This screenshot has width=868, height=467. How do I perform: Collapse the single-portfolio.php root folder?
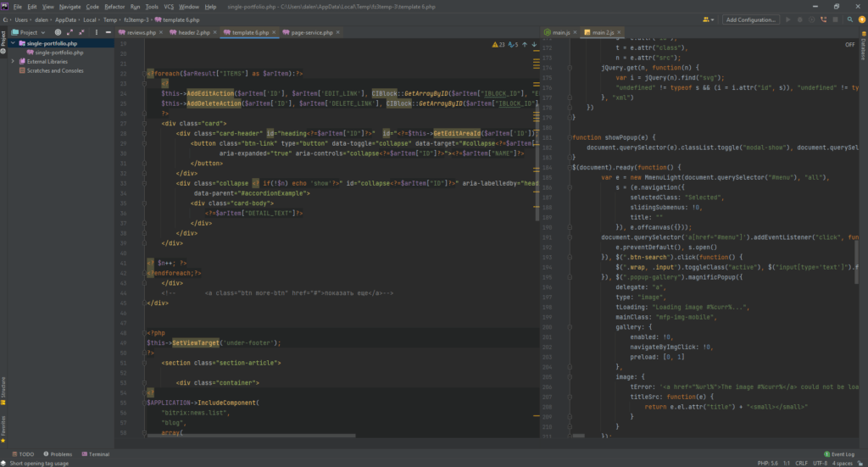coord(13,42)
